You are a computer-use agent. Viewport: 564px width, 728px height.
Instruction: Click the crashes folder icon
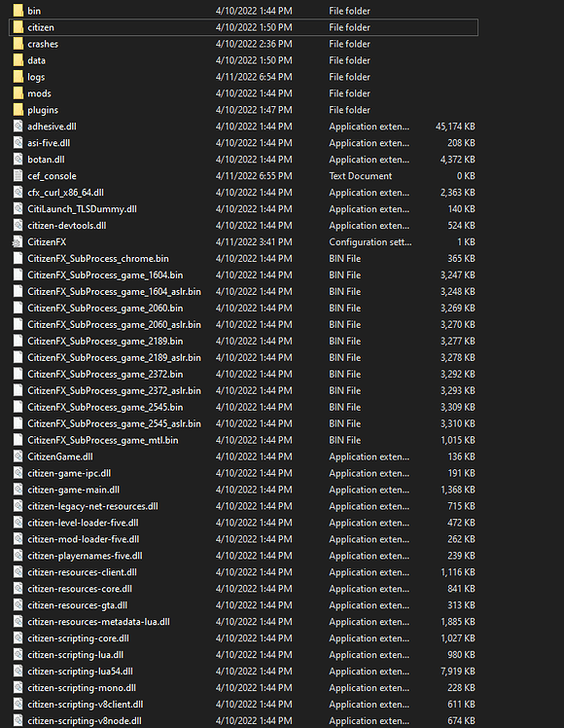point(18,44)
